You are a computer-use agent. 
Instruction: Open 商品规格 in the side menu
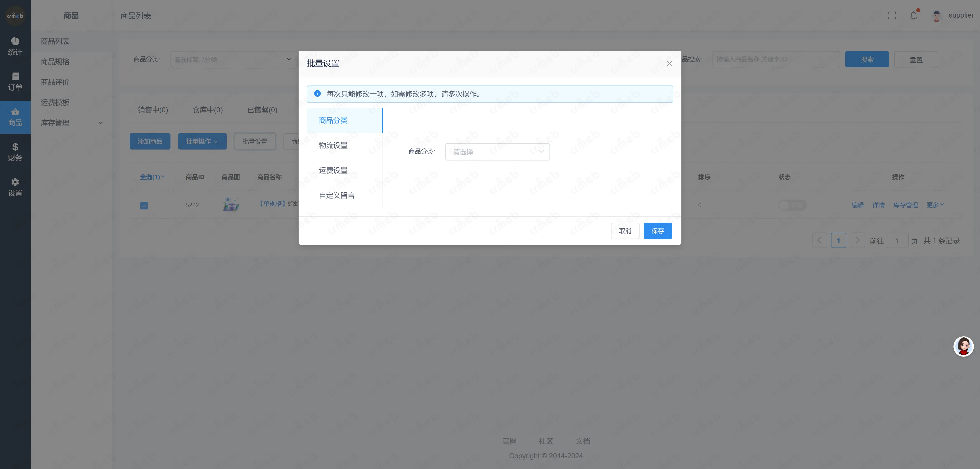click(x=71, y=61)
